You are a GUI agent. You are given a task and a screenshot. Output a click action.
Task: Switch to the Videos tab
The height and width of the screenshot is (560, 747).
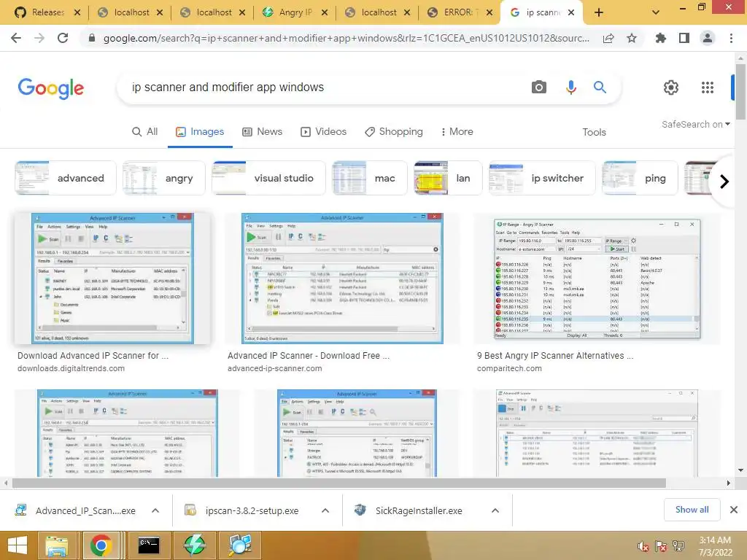(323, 132)
